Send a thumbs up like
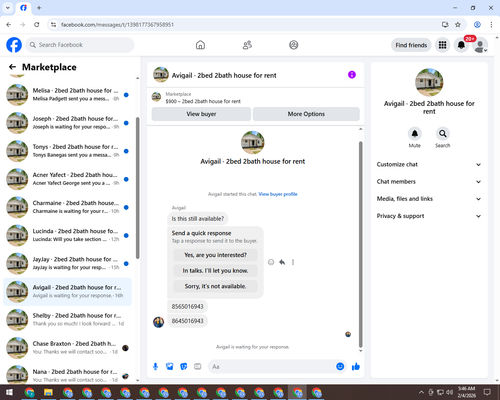 pyautogui.click(x=356, y=367)
